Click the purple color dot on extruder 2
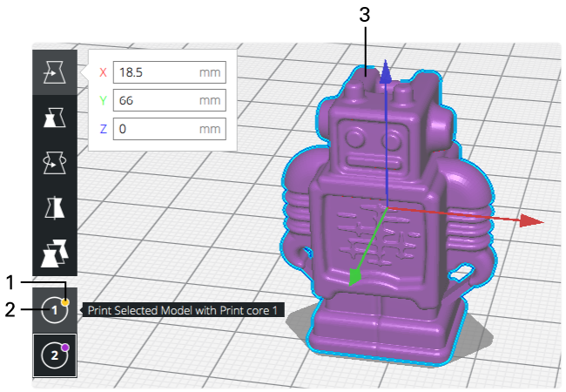The image size is (566, 392). pyautogui.click(x=65, y=348)
